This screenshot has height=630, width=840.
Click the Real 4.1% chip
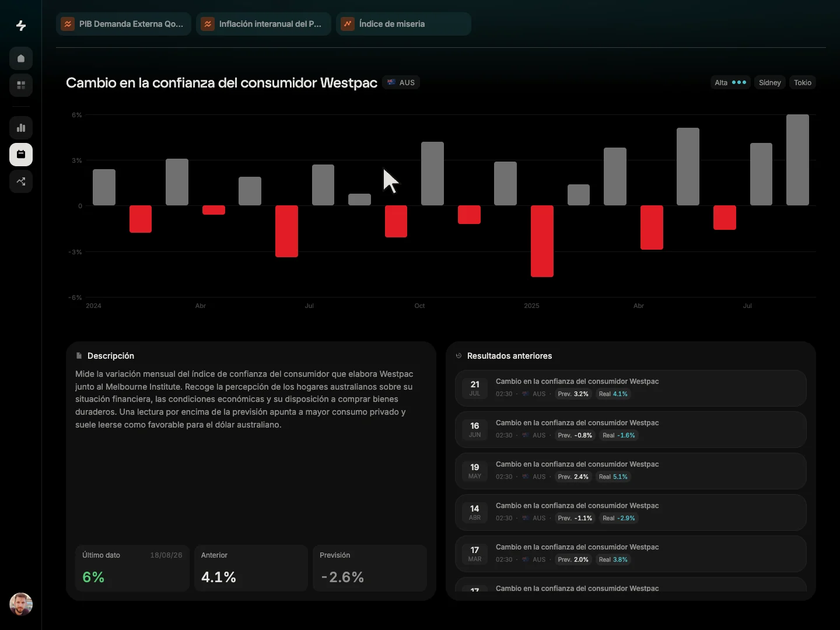(613, 394)
